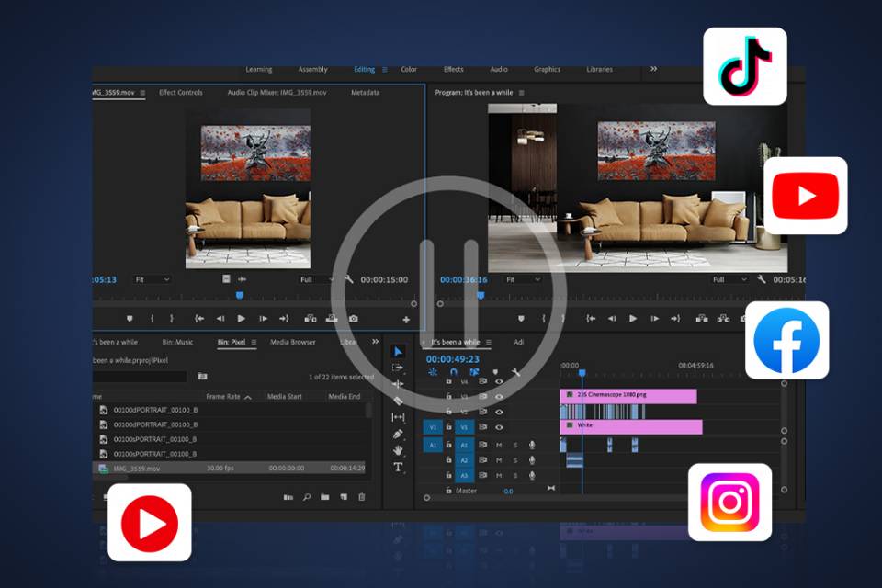Adjust the Master track level value
Screen dimensions: 882x588
(508, 491)
